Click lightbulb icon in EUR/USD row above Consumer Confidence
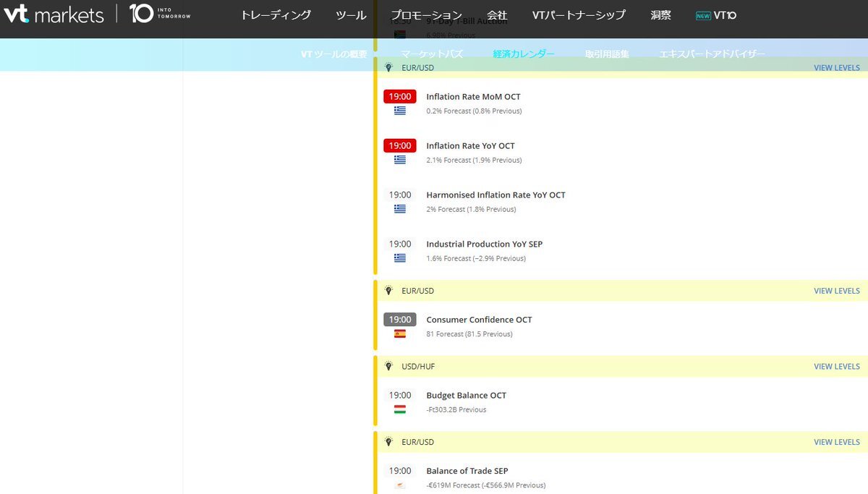The height and width of the screenshot is (494, 868). click(x=388, y=291)
